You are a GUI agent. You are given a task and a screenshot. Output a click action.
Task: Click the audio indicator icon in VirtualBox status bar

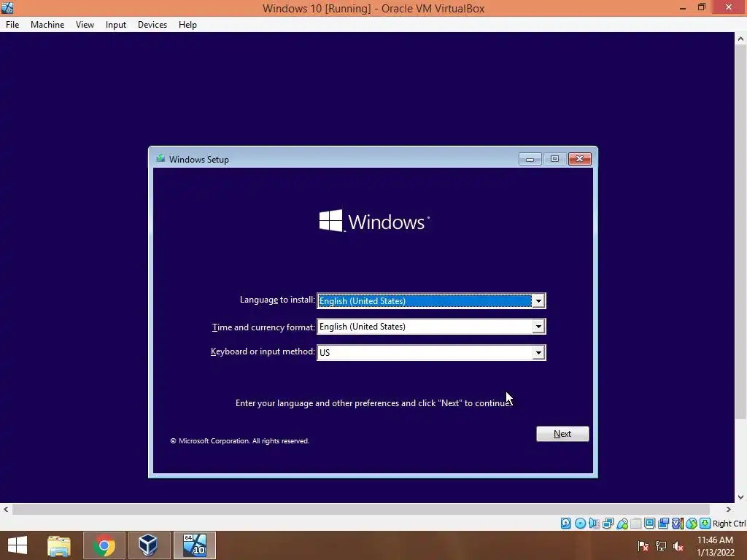(594, 524)
